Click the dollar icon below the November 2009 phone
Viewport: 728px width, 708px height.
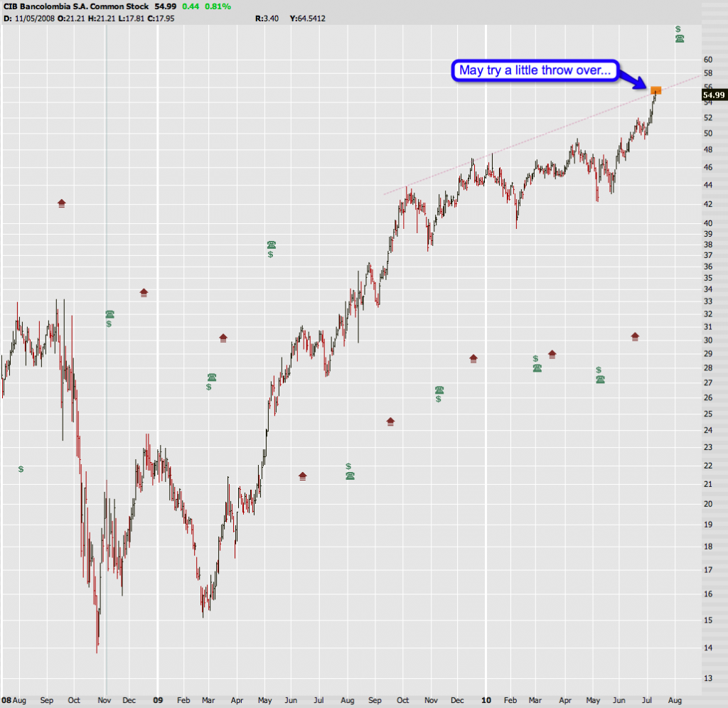click(x=438, y=399)
